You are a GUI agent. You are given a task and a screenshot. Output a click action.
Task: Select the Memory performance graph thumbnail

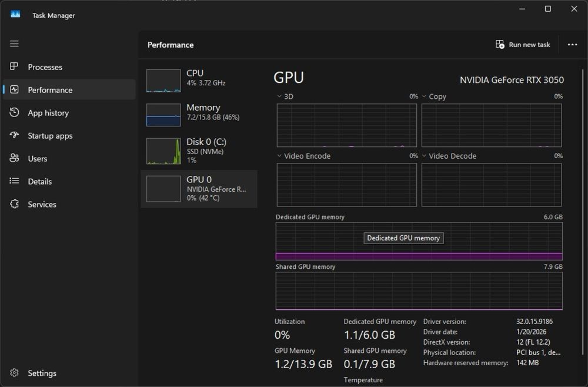163,115
